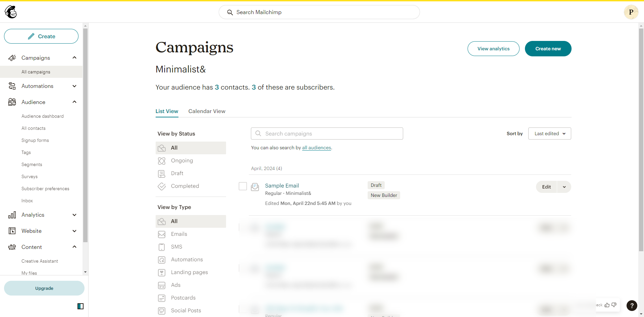
Task: Collapse sidebar using the panel toggle icon
Action: (x=80, y=306)
